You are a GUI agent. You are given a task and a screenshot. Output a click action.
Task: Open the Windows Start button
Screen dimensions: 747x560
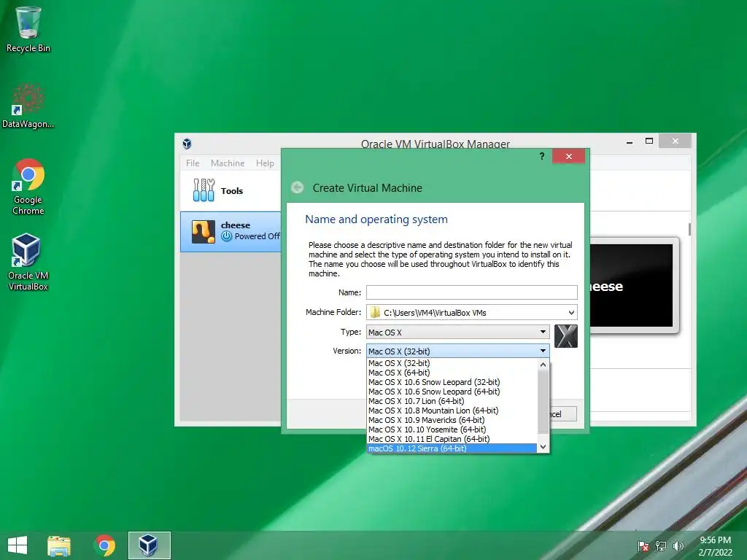(18, 545)
